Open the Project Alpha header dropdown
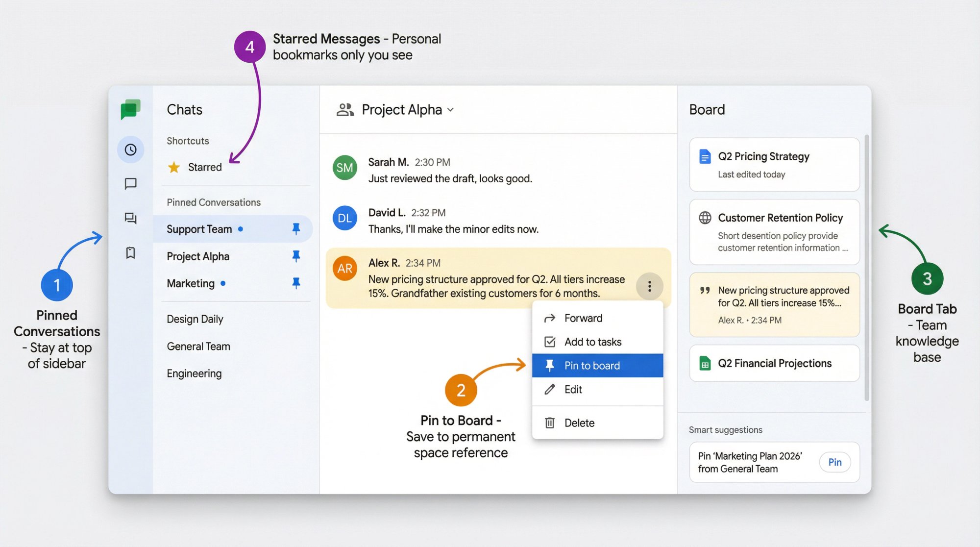 coord(451,110)
